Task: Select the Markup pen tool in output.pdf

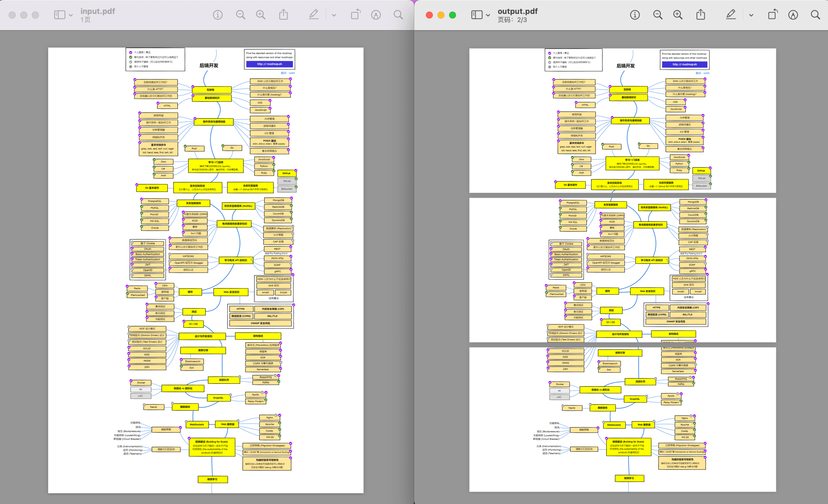Action: 731,15
